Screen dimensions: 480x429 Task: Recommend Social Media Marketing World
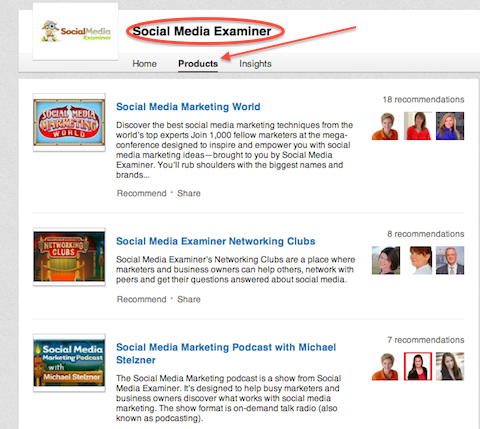141,193
